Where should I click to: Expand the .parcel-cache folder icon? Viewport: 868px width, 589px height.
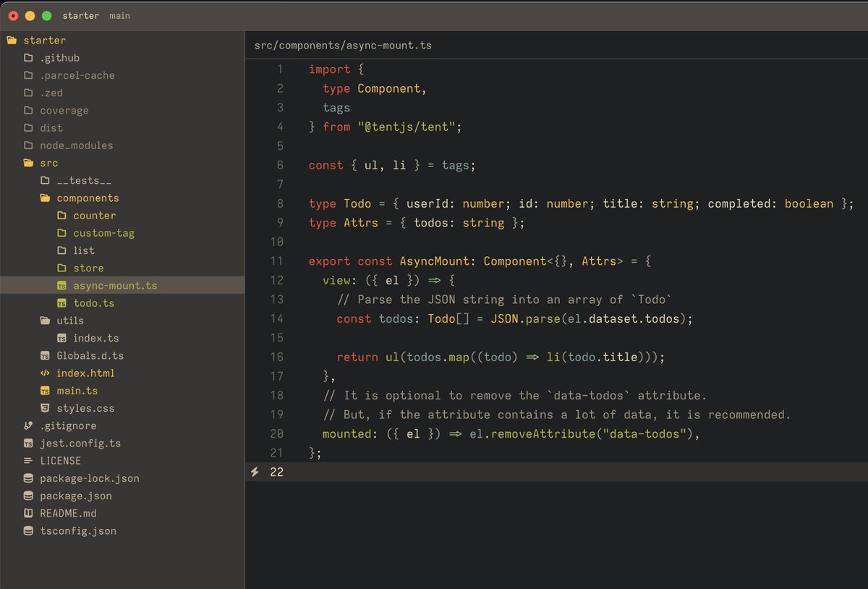28,75
